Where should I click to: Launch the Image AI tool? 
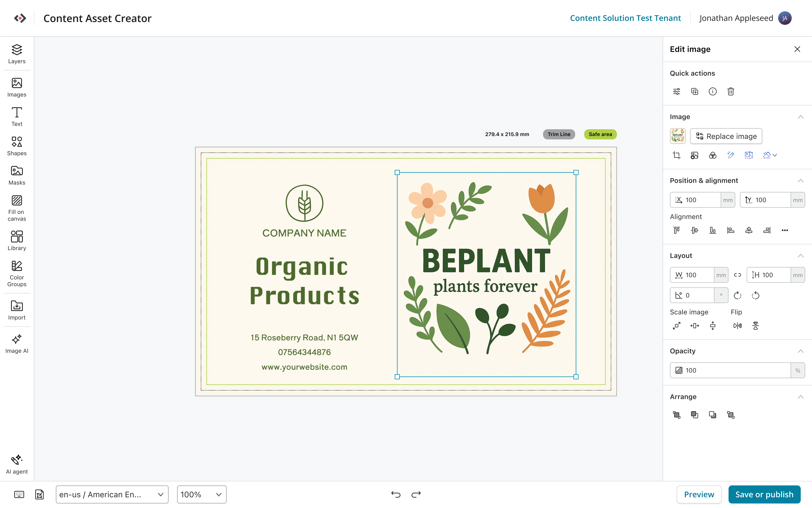pyautogui.click(x=17, y=343)
